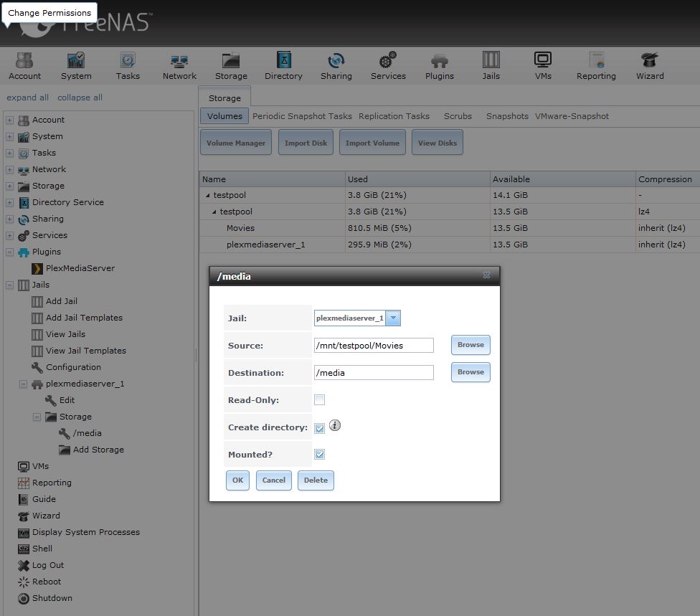
Task: Click Browse next to Source field
Action: pyautogui.click(x=470, y=345)
